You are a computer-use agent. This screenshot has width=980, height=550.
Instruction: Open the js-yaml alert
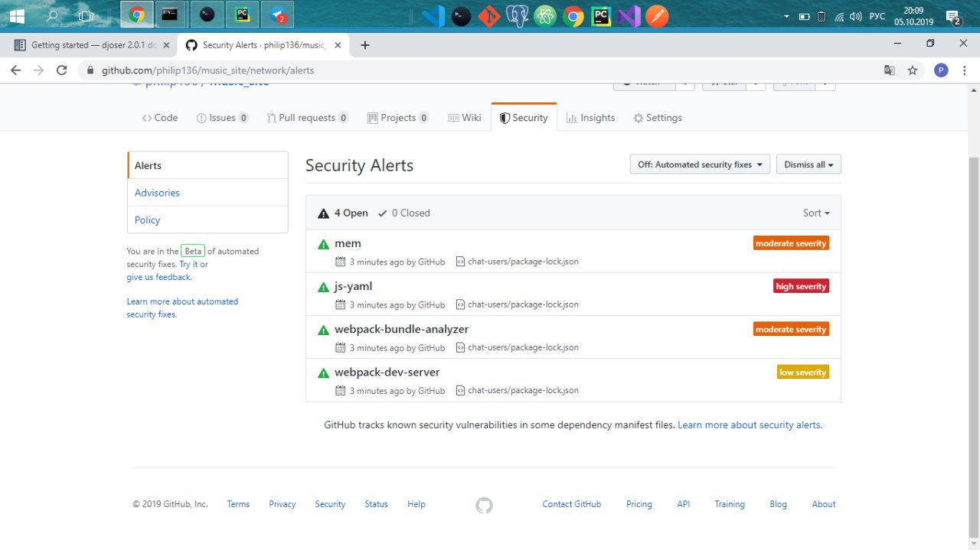pyautogui.click(x=353, y=286)
